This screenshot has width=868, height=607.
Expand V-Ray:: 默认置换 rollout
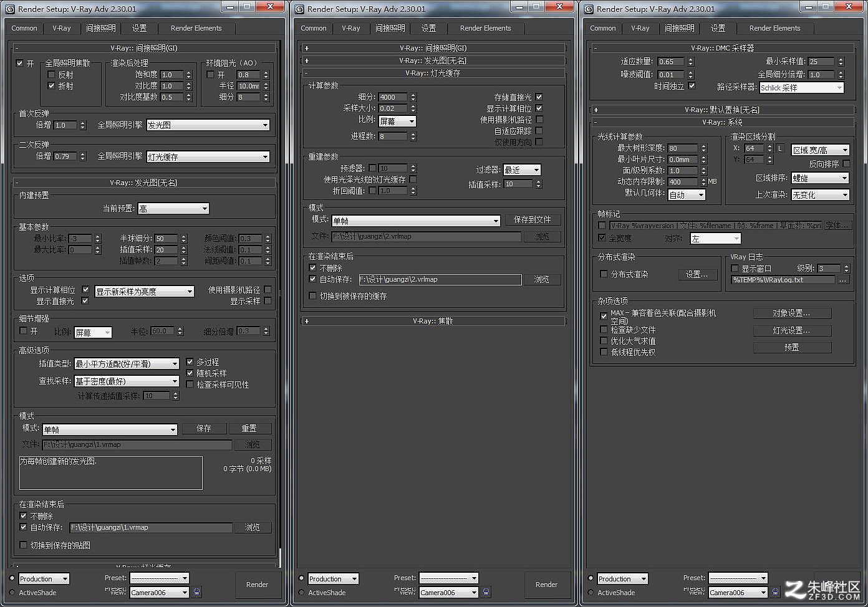[722, 110]
